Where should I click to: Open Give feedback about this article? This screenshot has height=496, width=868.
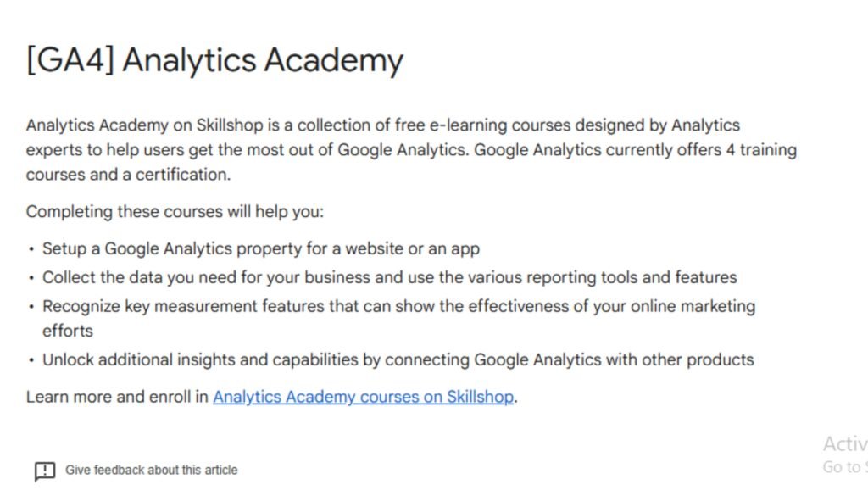click(151, 470)
